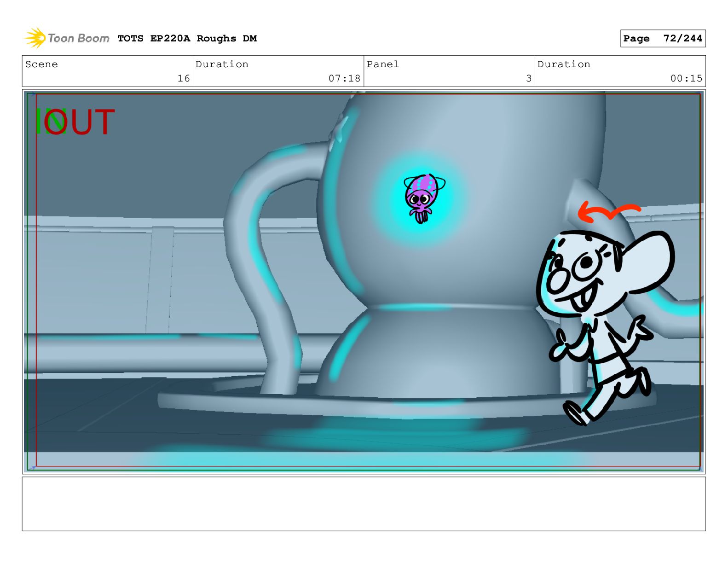Click the Toon Boom logo

(x=67, y=38)
